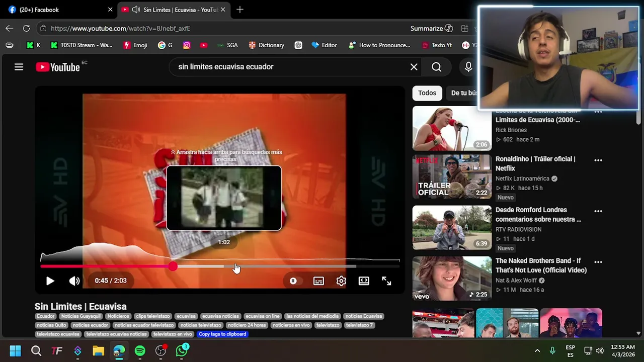
Task: Open the 'TOSTO Stream - Wa...' bookmark
Action: [81, 45]
